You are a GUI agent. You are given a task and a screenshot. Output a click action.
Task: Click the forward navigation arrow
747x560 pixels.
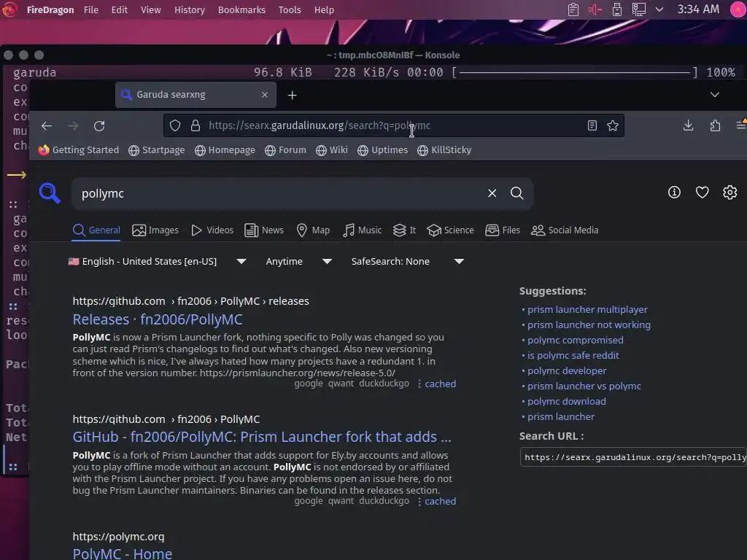pos(73,125)
